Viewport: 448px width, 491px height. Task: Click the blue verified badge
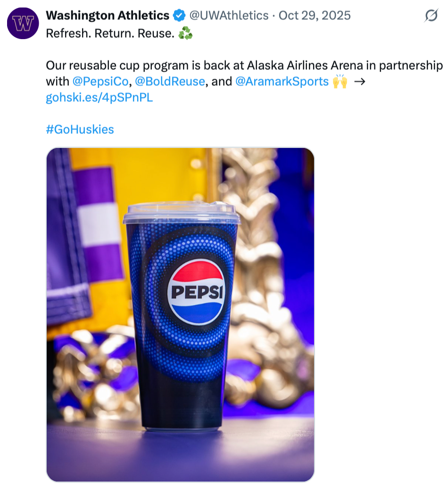179,16
